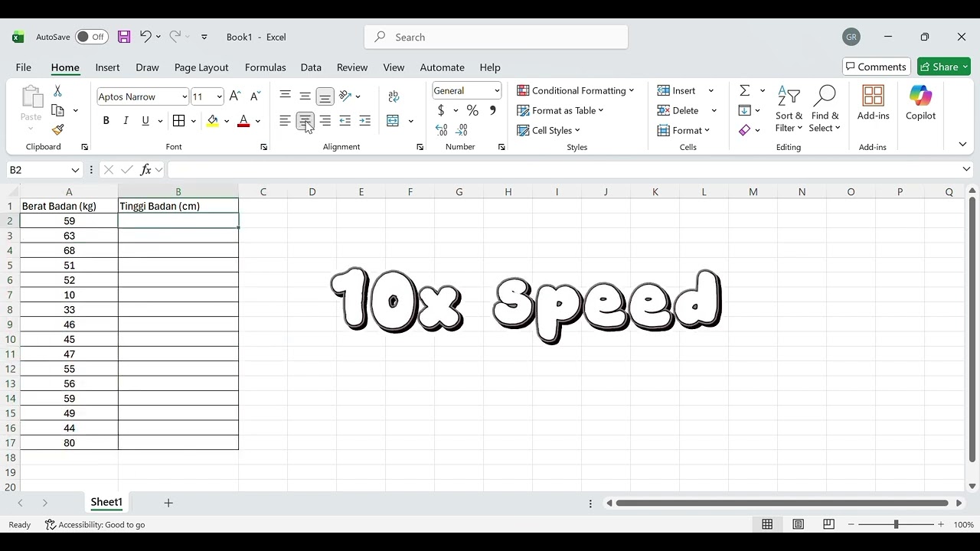The width and height of the screenshot is (980, 551).
Task: Click Increase Decimal icon
Action: (442, 130)
